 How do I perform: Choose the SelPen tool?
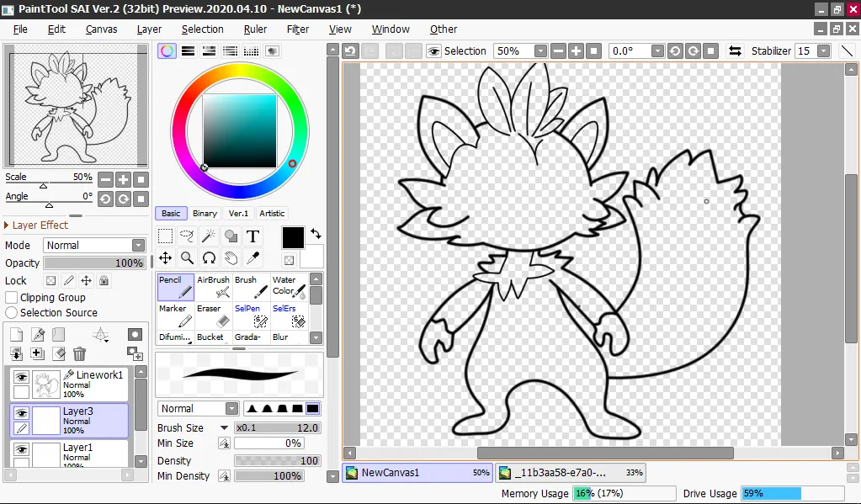(x=252, y=316)
